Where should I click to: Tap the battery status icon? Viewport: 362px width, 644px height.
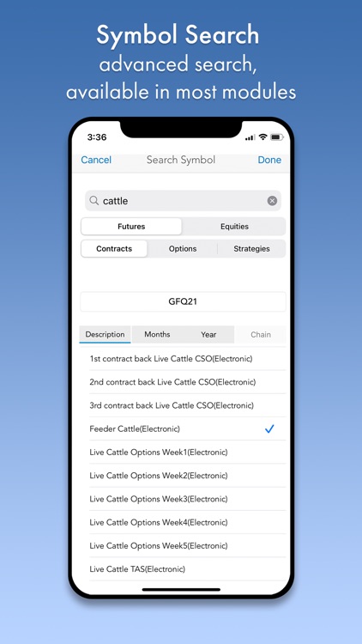click(276, 137)
